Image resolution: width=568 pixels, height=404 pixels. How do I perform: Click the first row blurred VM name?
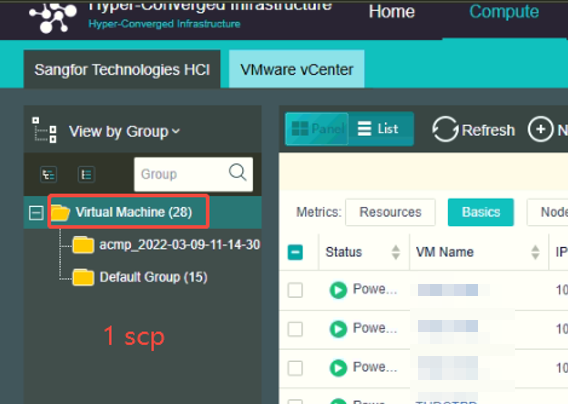448,290
